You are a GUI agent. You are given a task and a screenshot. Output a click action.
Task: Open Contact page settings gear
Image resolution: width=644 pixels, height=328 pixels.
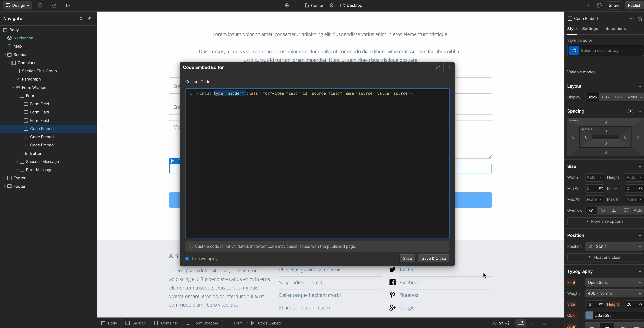[331, 5]
